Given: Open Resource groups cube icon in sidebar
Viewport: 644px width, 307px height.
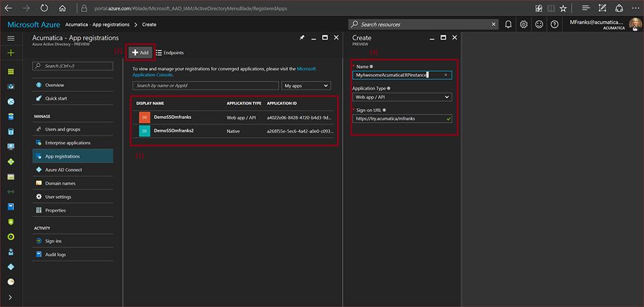Looking at the screenshot, I should 11,87.
